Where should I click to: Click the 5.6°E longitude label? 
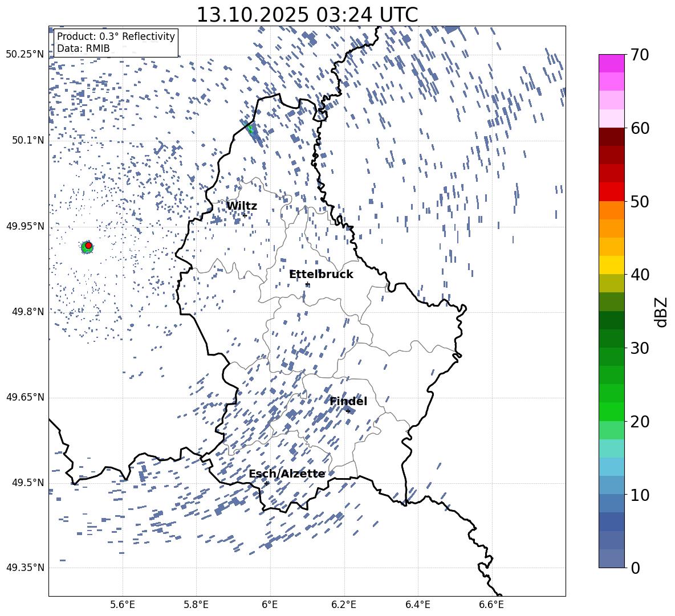(x=123, y=605)
